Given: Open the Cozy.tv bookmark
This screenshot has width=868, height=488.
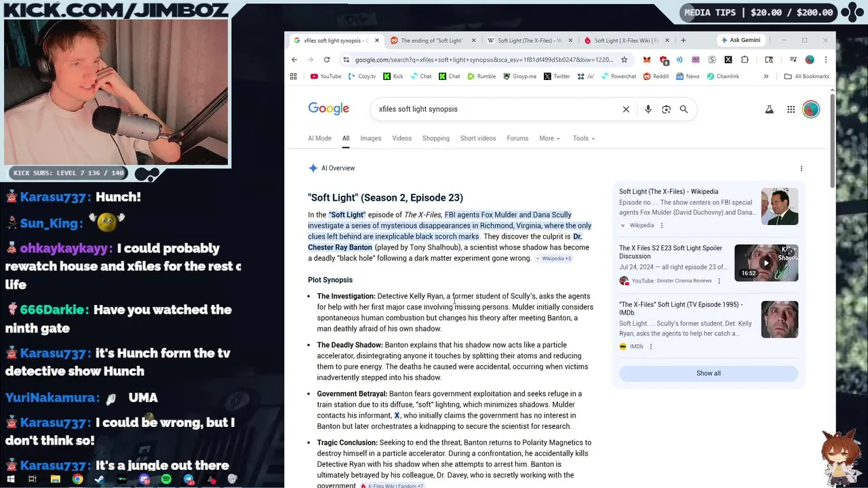Looking at the screenshot, I should pyautogui.click(x=362, y=77).
